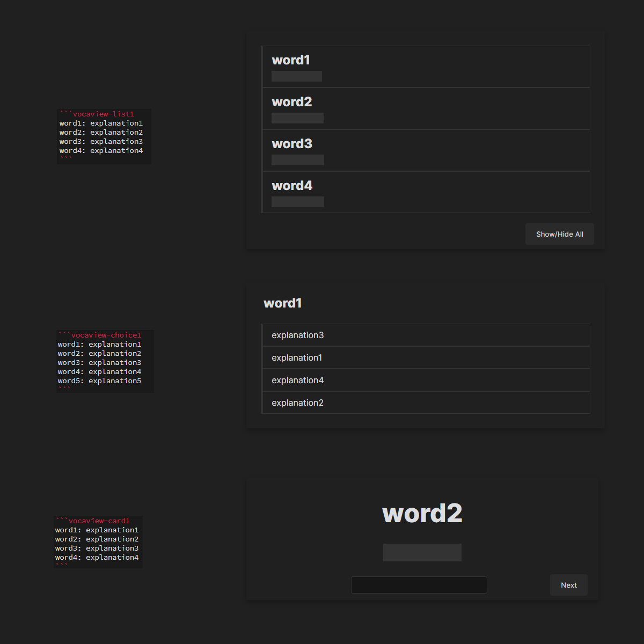This screenshot has height=644, width=644.
Task: Click word1: explanation1 line in card1 code
Action: [x=97, y=530]
